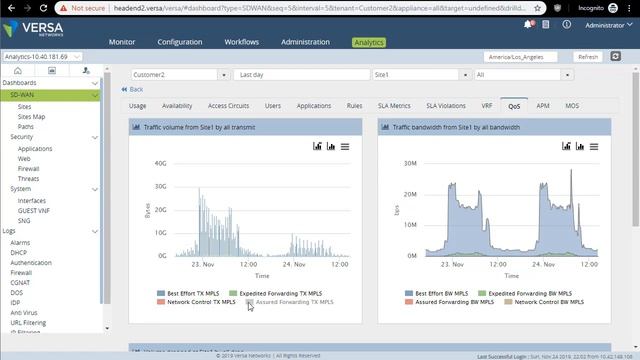Click the main page vertical scrollbar
This screenshot has width=640, height=360.
point(636,149)
